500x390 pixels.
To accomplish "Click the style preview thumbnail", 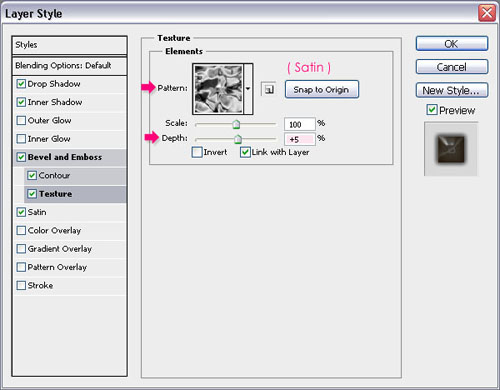I will [x=451, y=149].
